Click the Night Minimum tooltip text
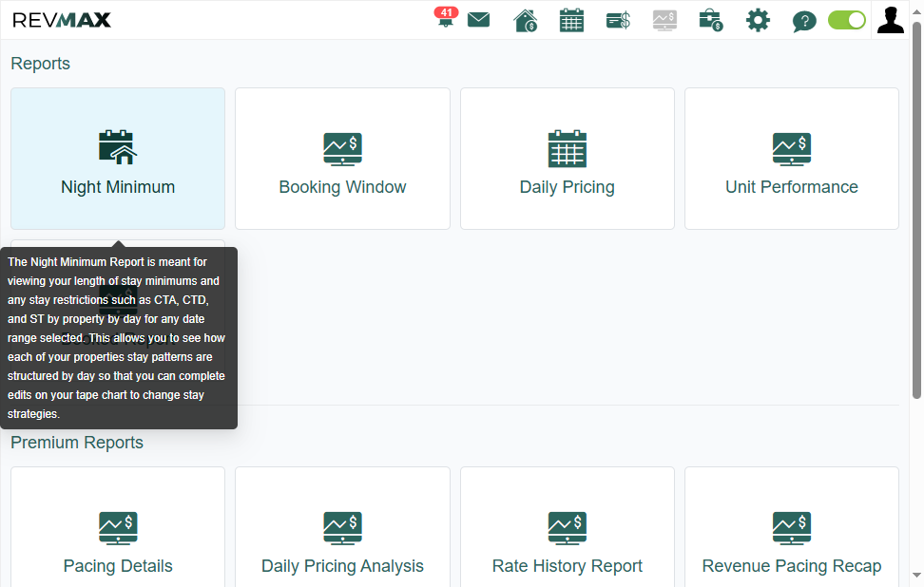924x587 pixels. click(x=117, y=338)
